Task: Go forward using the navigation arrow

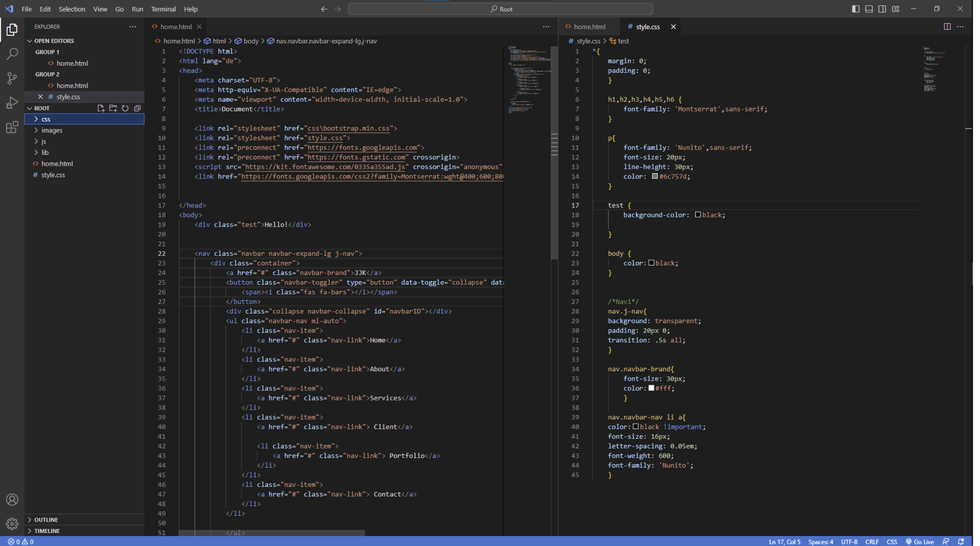Action: (x=338, y=9)
